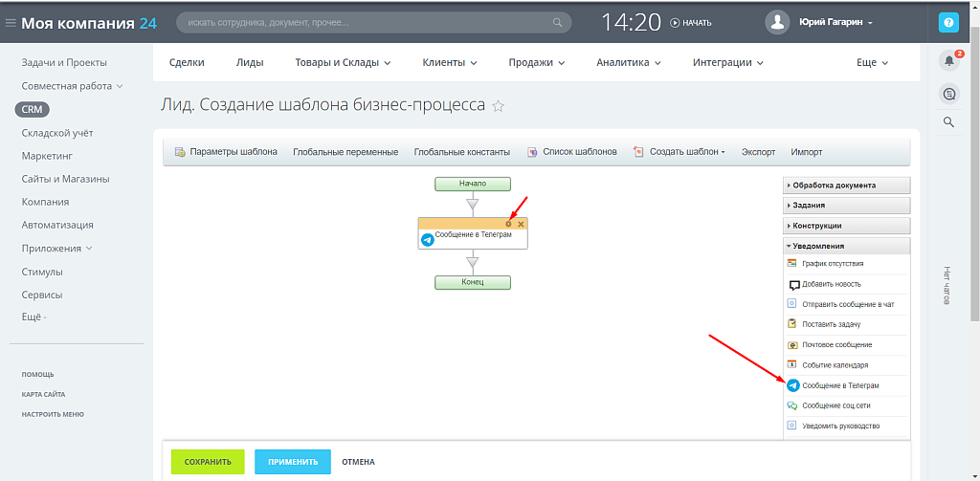The width and height of the screenshot is (980, 481).
Task: Click the hamburger menu icon
Action: click(x=11, y=23)
